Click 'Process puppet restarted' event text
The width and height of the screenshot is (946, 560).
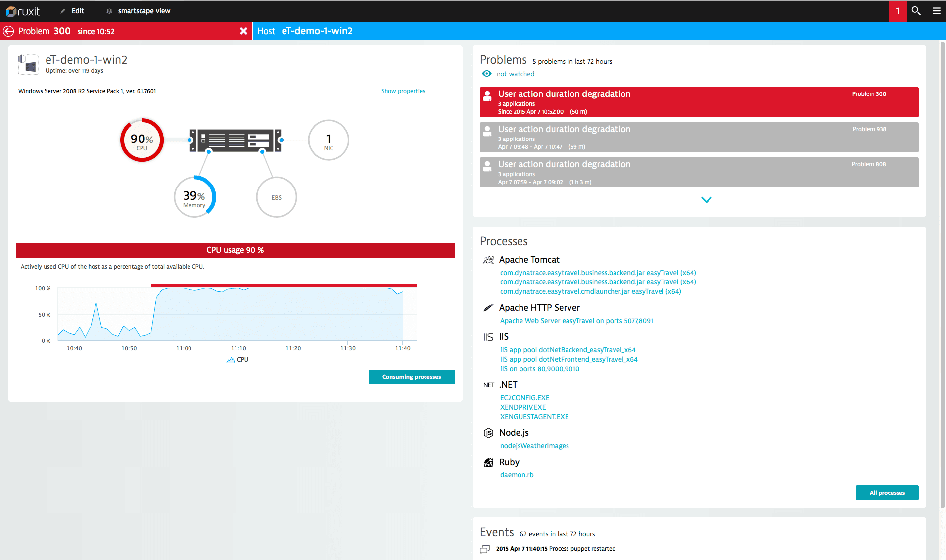582,549
